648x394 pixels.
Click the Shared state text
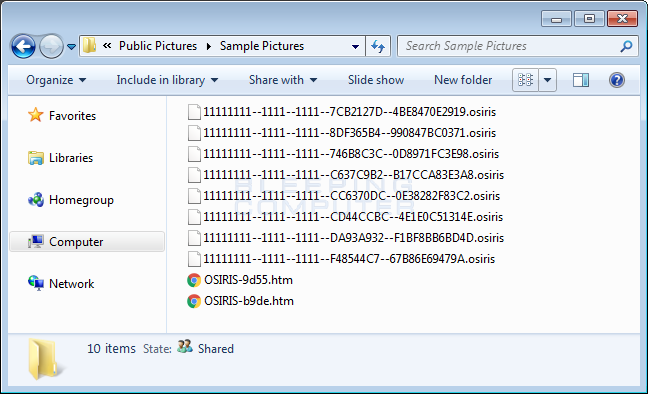(x=216, y=349)
